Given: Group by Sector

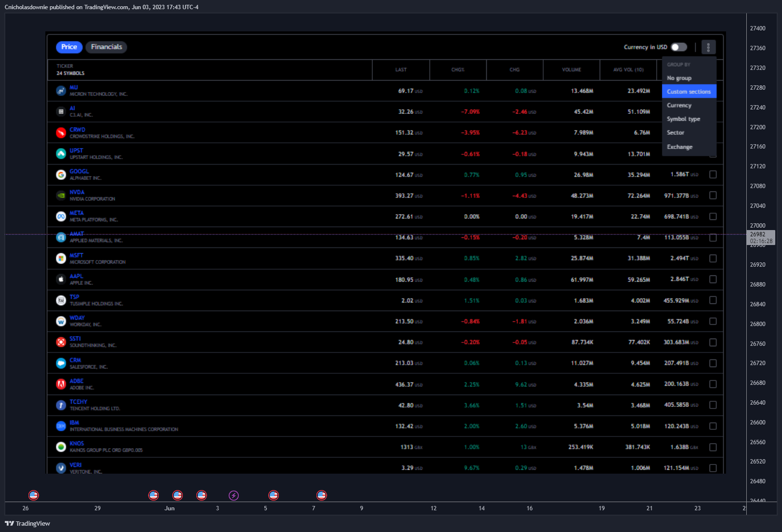Looking at the screenshot, I should click(x=689, y=133).
